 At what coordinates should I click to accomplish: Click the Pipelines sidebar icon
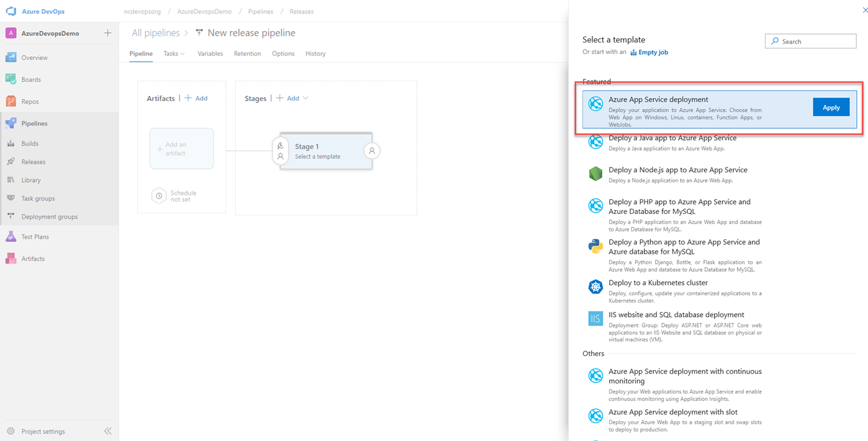[x=11, y=123]
